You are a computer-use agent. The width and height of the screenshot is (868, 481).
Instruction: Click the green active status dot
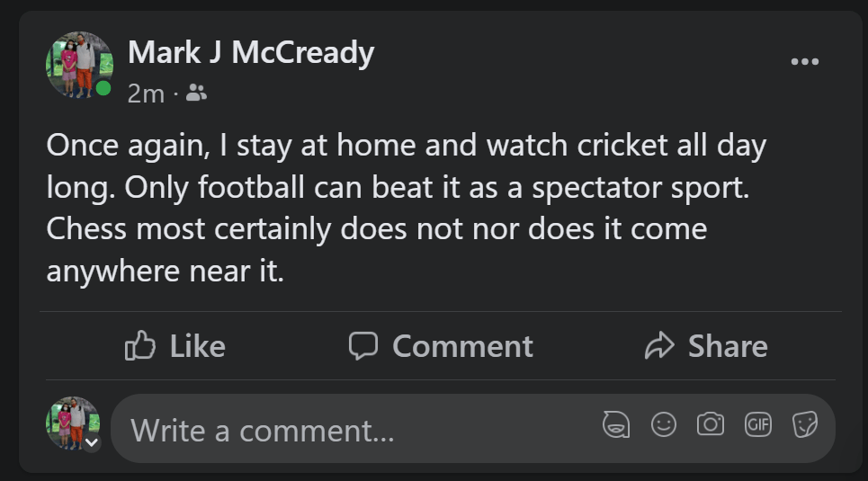coord(104,88)
